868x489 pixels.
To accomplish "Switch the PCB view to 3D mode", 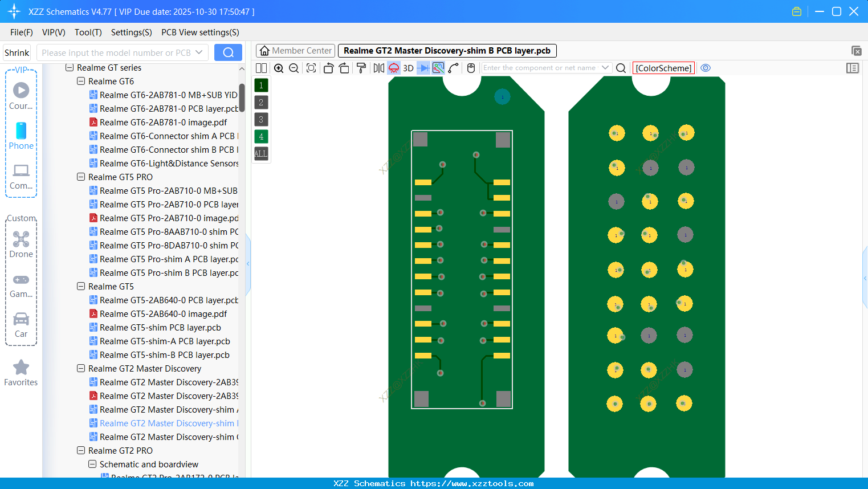I will 408,68.
